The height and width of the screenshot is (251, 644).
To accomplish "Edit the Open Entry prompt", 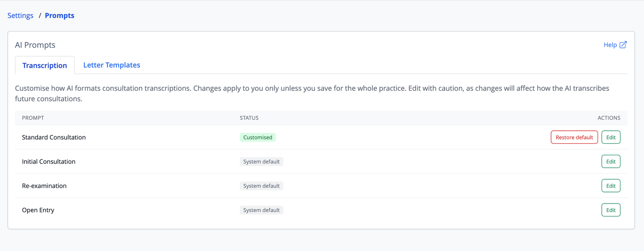I will click(611, 210).
